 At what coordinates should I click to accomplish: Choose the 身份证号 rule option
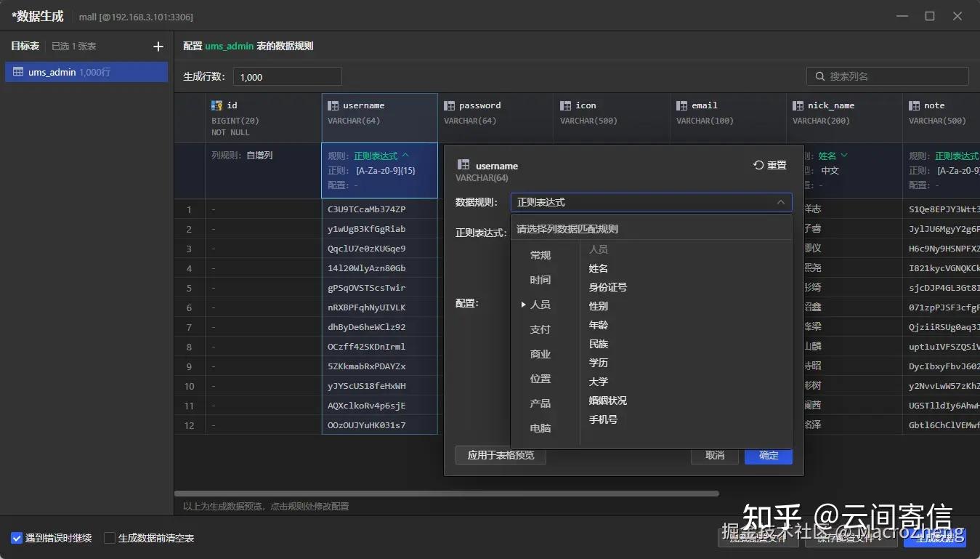[x=608, y=287]
